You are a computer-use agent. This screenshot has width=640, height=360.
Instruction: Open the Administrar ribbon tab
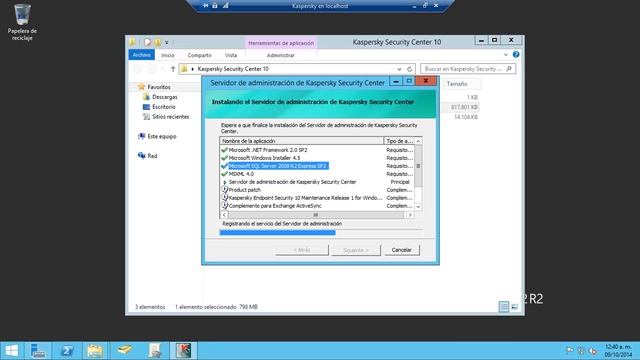coord(281,55)
